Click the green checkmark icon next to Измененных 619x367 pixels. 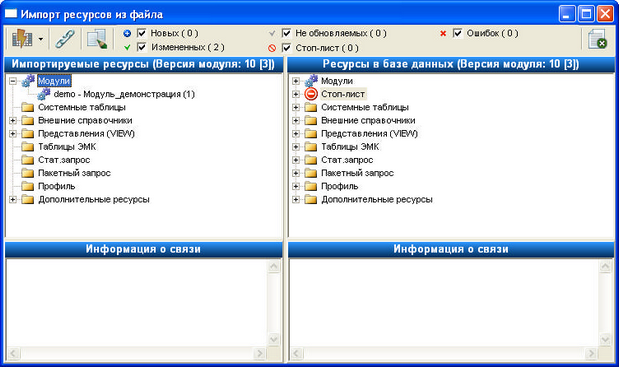(127, 47)
